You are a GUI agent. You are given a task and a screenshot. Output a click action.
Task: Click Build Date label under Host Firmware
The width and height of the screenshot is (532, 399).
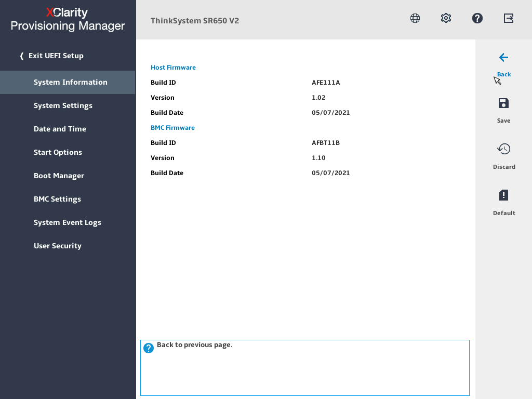167,113
